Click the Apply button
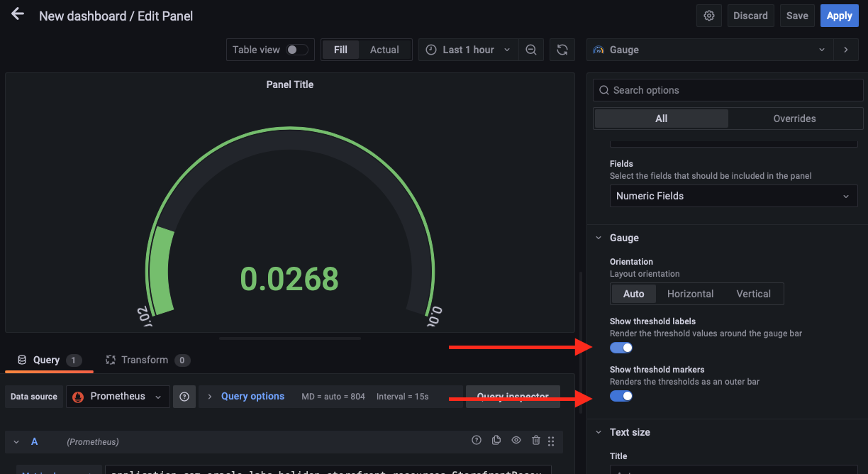Viewport: 868px width, 474px height. pos(840,16)
